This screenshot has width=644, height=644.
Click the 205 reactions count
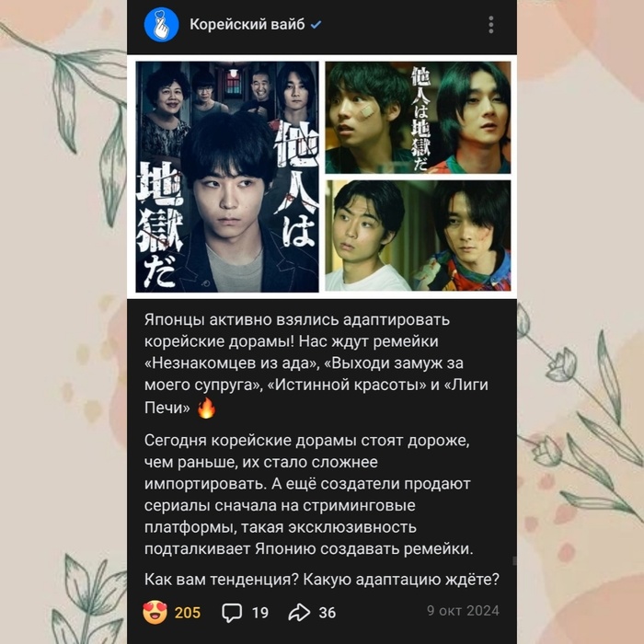tap(188, 613)
